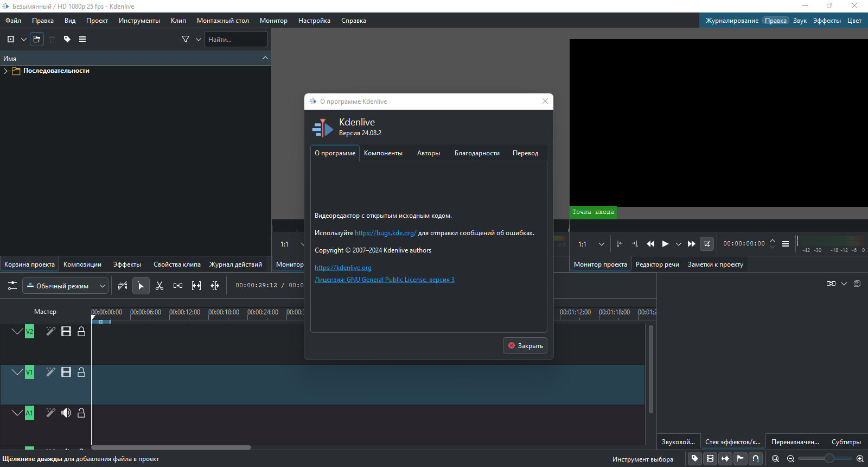The width and height of the screenshot is (868, 467).
Task: Click the timeline zoom slider handle
Action: (829, 459)
